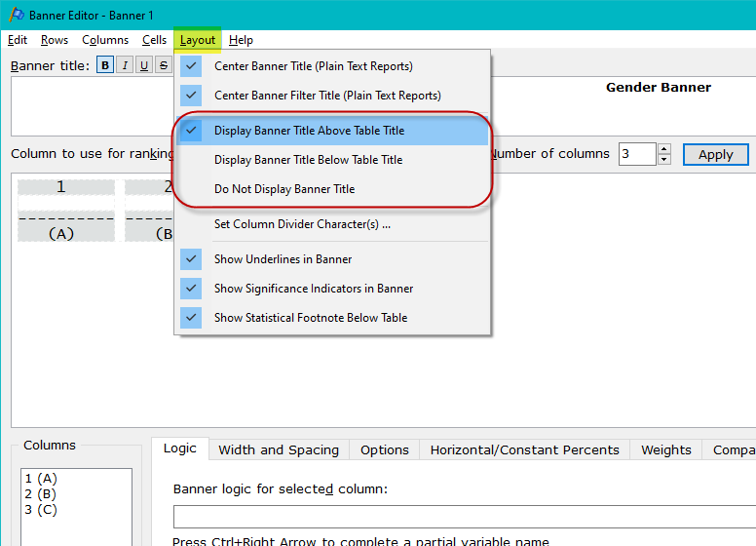Open the Horizontal/Constant Percents tab
This screenshot has width=756, height=546.
click(x=524, y=449)
